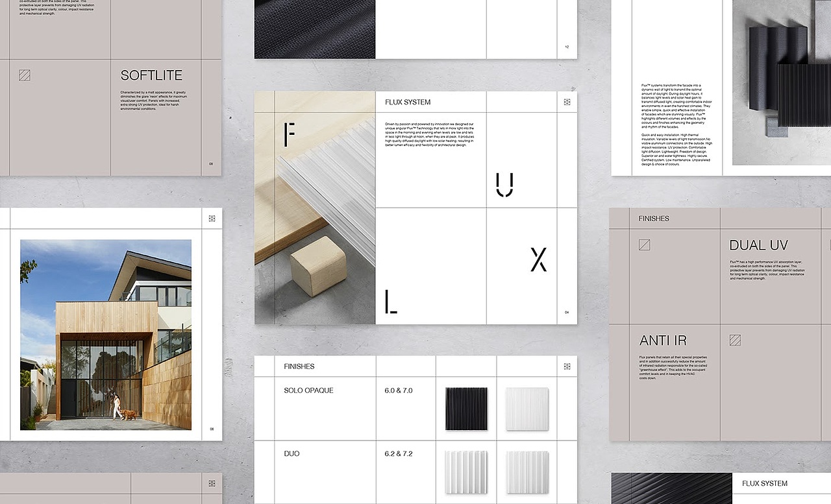
Task: Select the FINISHES heading above DUAL UV
Action: click(654, 219)
